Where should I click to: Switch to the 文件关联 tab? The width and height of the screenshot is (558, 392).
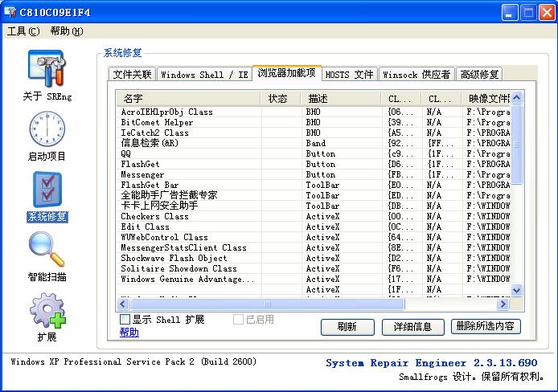(132, 74)
